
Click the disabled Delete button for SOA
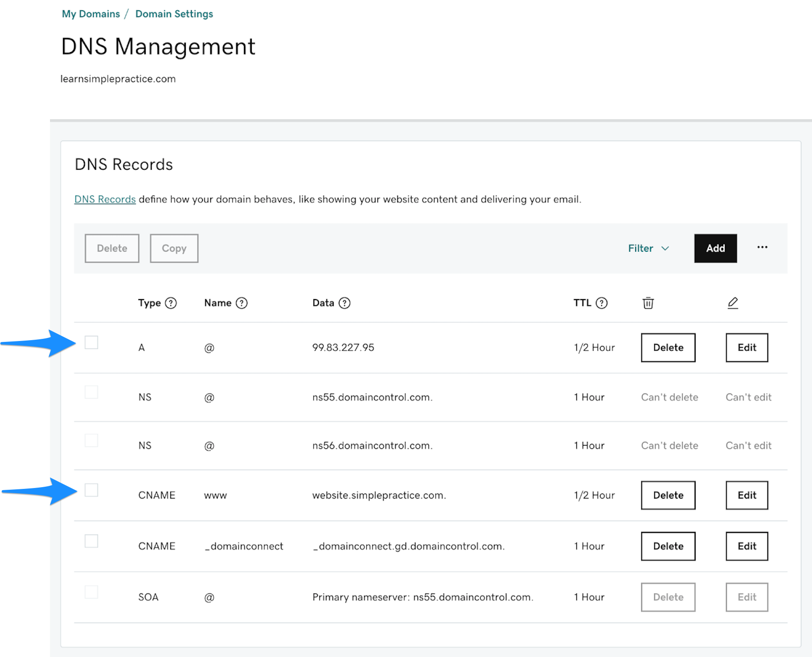pyautogui.click(x=668, y=597)
